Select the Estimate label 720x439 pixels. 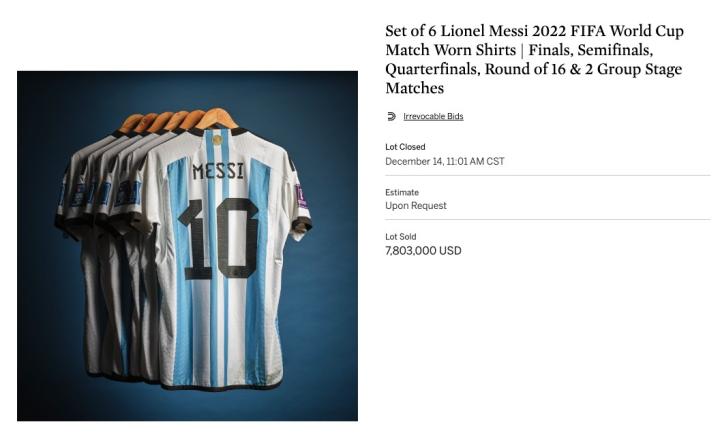pos(402,192)
